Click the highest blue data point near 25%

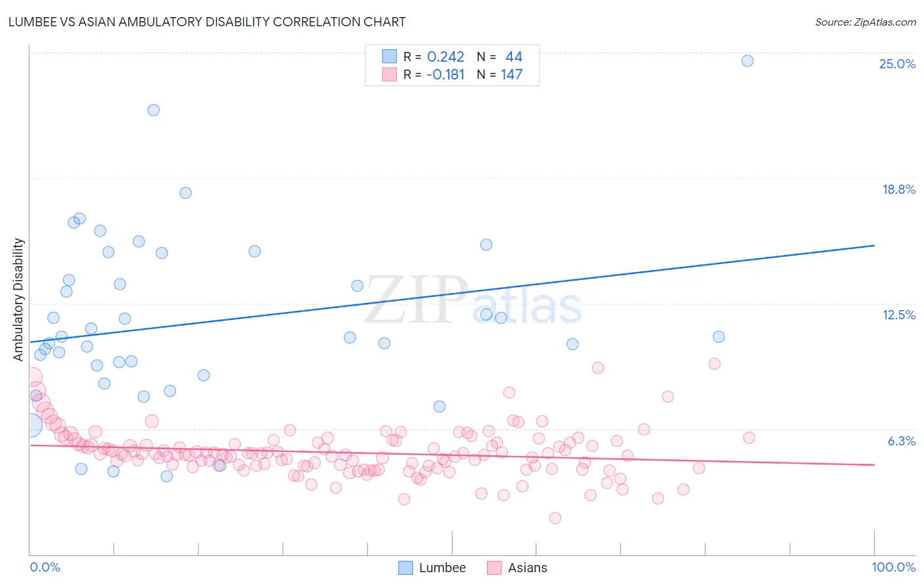click(747, 60)
